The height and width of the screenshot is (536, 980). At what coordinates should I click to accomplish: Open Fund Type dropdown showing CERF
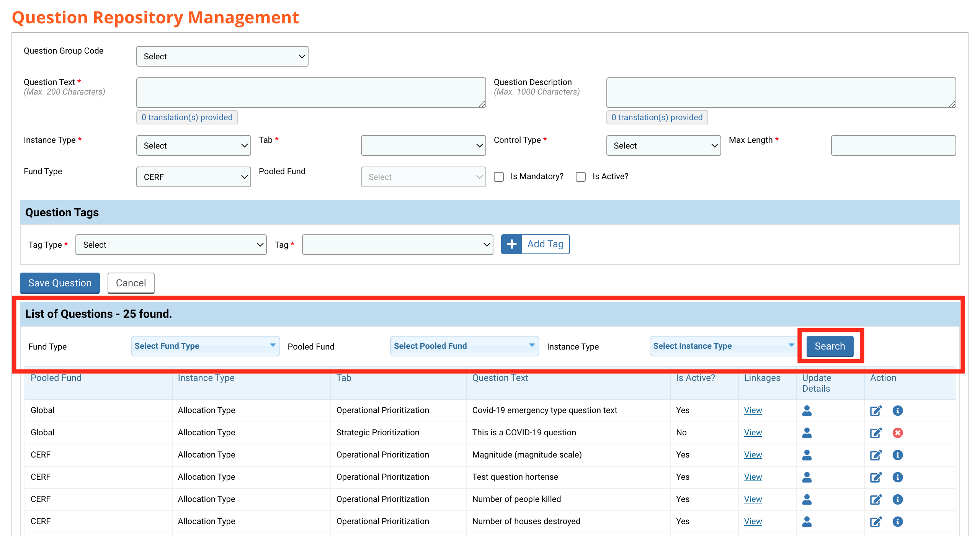[x=194, y=177]
